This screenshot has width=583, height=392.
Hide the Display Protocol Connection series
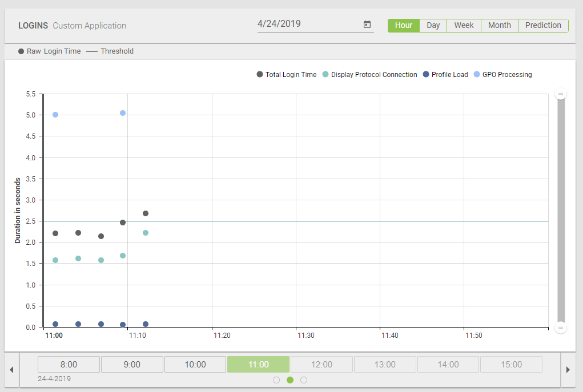pos(324,74)
